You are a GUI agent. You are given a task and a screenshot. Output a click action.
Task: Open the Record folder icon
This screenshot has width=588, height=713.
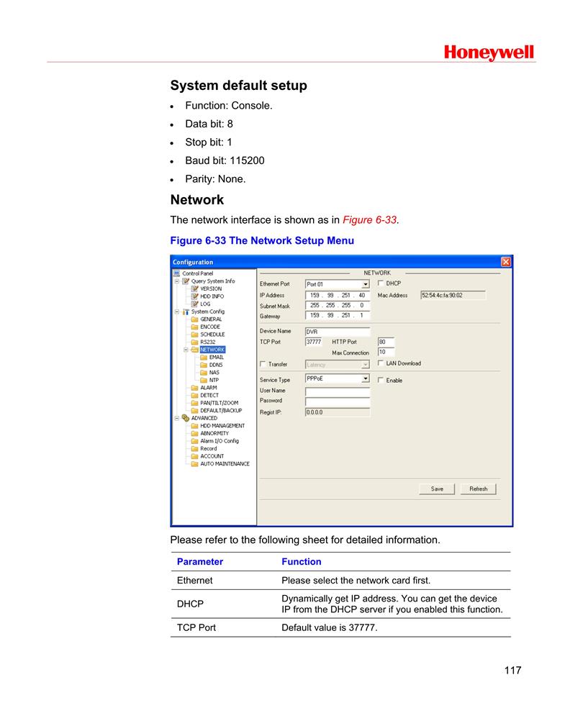coord(194,448)
